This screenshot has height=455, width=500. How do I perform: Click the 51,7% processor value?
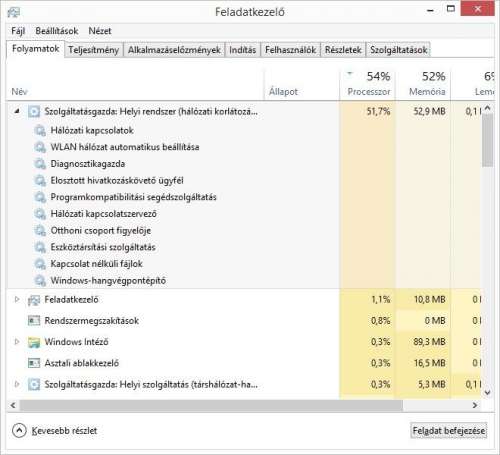pyautogui.click(x=378, y=111)
